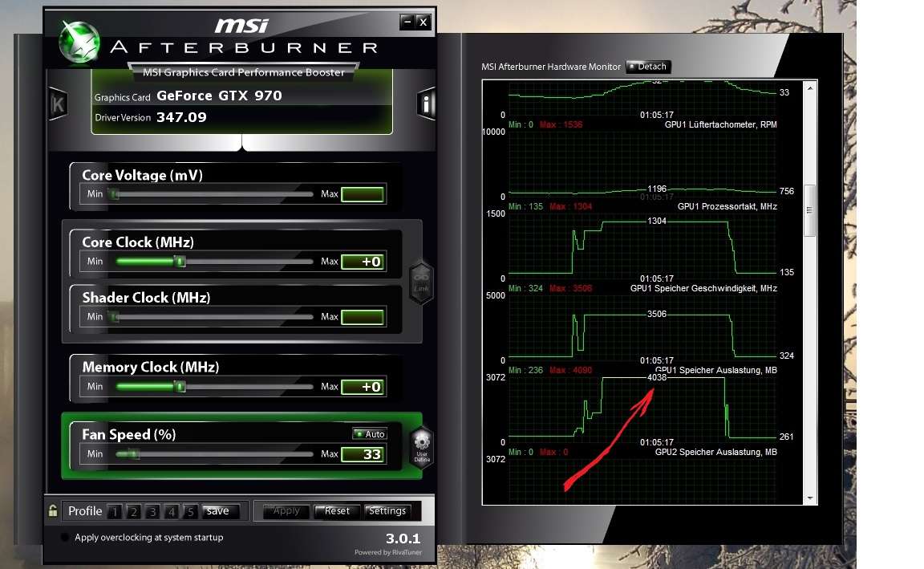
Task: Click the MSI Afterburner dragon logo
Action: point(79,41)
